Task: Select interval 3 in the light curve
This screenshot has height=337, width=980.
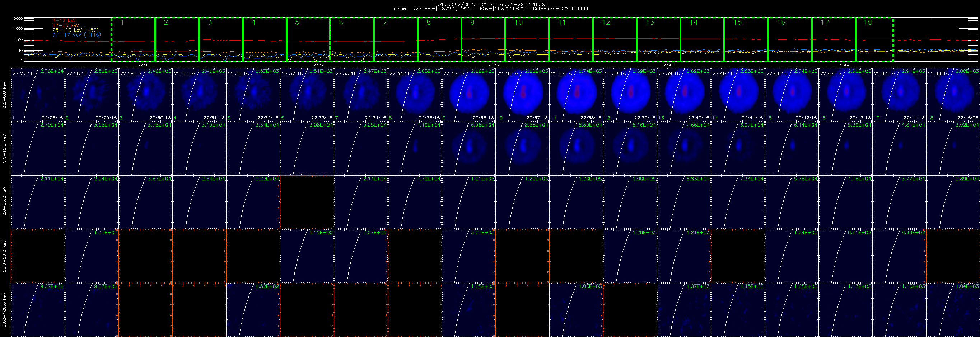Action: 221,39
